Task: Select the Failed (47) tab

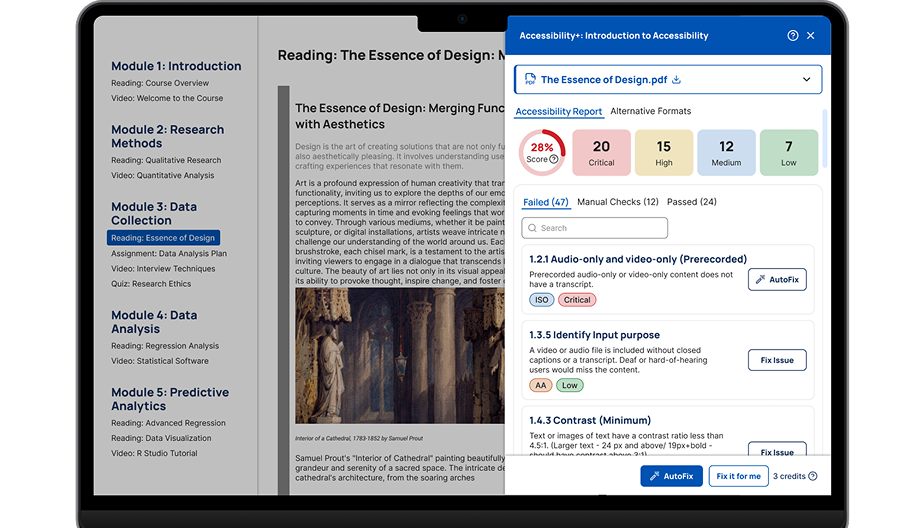Action: (x=546, y=202)
